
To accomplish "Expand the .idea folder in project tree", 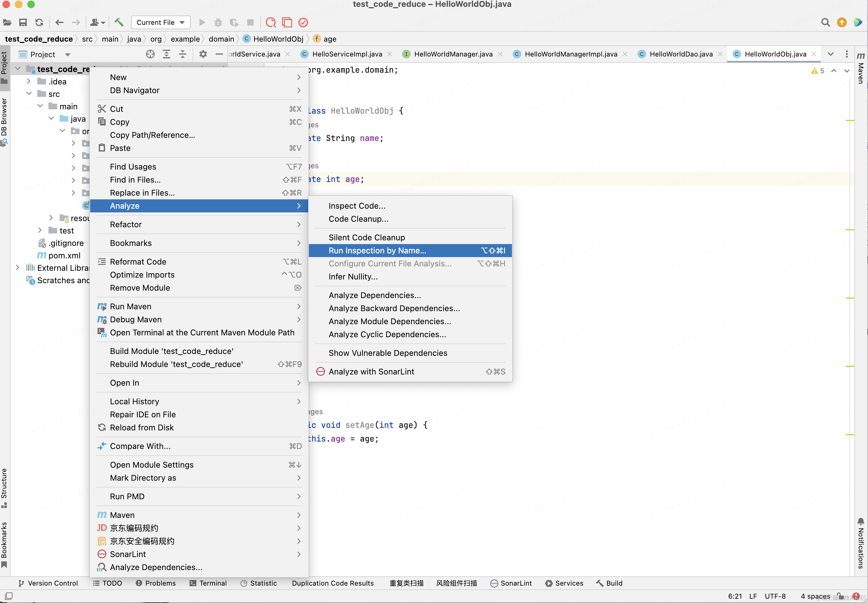I will pyautogui.click(x=29, y=81).
